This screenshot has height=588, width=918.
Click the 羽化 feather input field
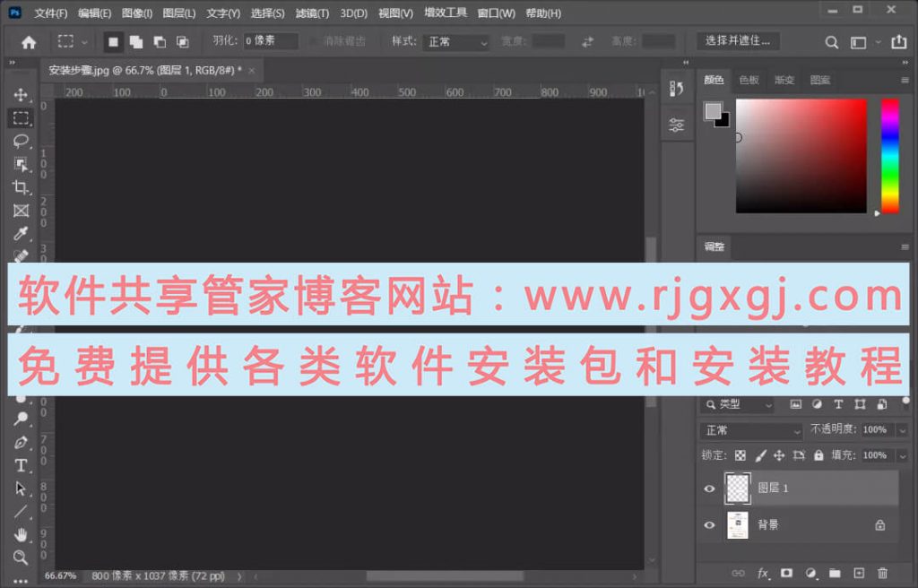(x=271, y=41)
